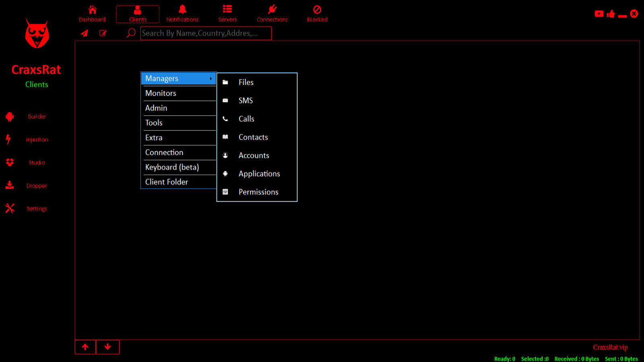Open the Studio icon in sidebar
This screenshot has width=644, height=362.
[x=10, y=162]
